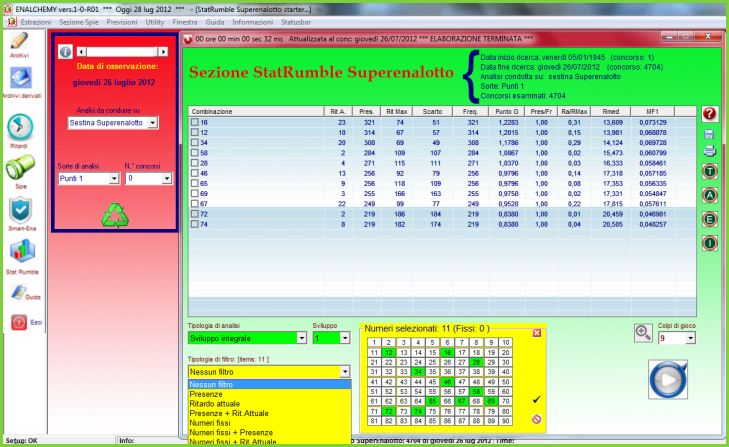Select the Numeri fissi filter option
The image size is (729, 447).
pos(269,423)
